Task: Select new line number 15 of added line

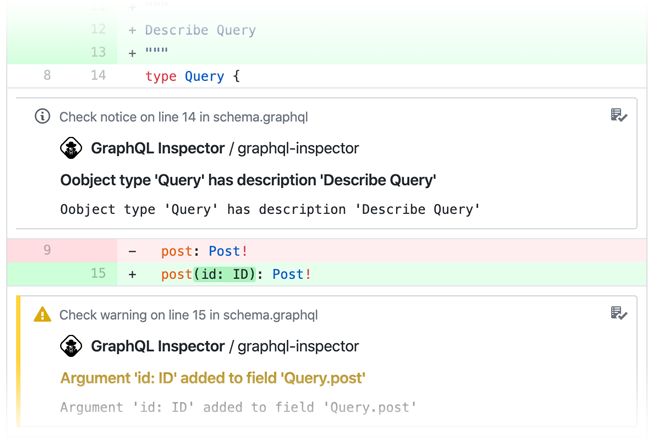Action: pyautogui.click(x=97, y=273)
